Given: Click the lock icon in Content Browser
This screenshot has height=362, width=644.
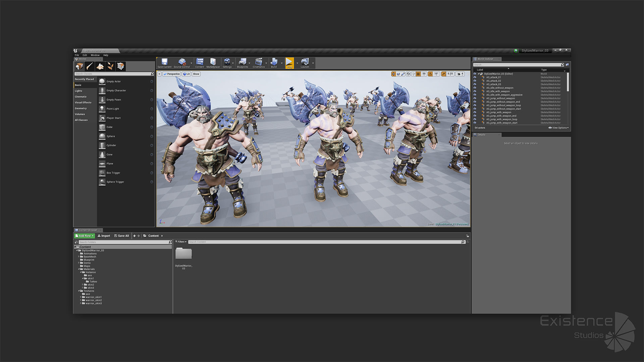Looking at the screenshot, I should pyautogui.click(x=467, y=236).
